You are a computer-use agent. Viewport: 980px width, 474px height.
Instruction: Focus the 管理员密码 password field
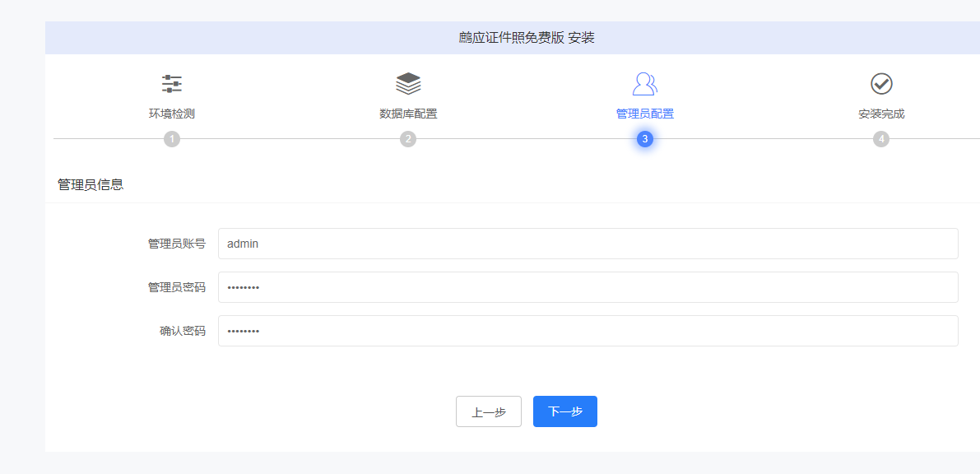click(x=588, y=287)
